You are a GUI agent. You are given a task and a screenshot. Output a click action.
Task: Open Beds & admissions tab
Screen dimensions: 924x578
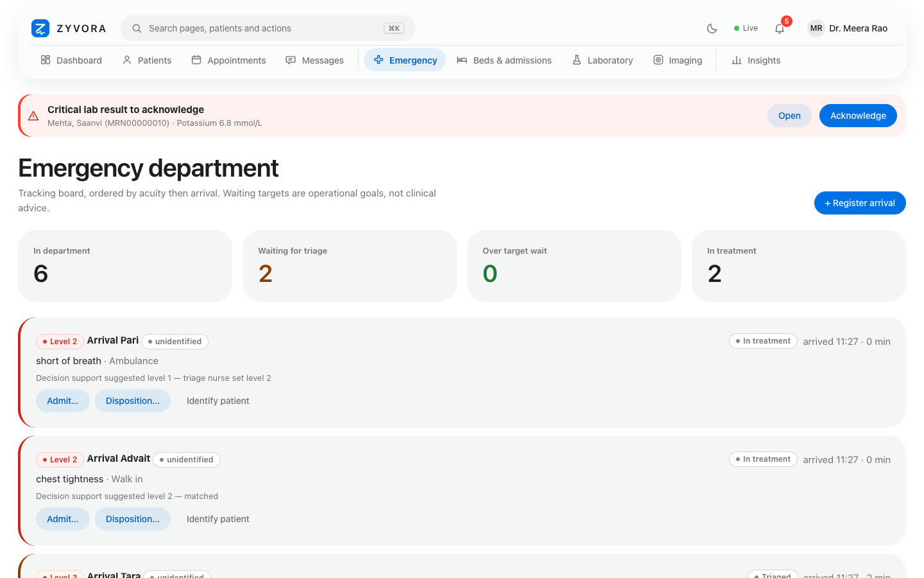tap(504, 60)
